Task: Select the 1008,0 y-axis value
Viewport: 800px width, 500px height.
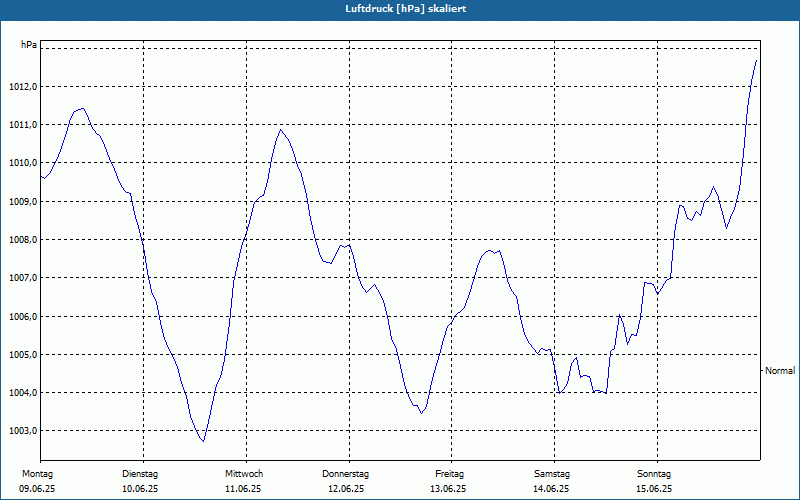Action: click(x=23, y=240)
